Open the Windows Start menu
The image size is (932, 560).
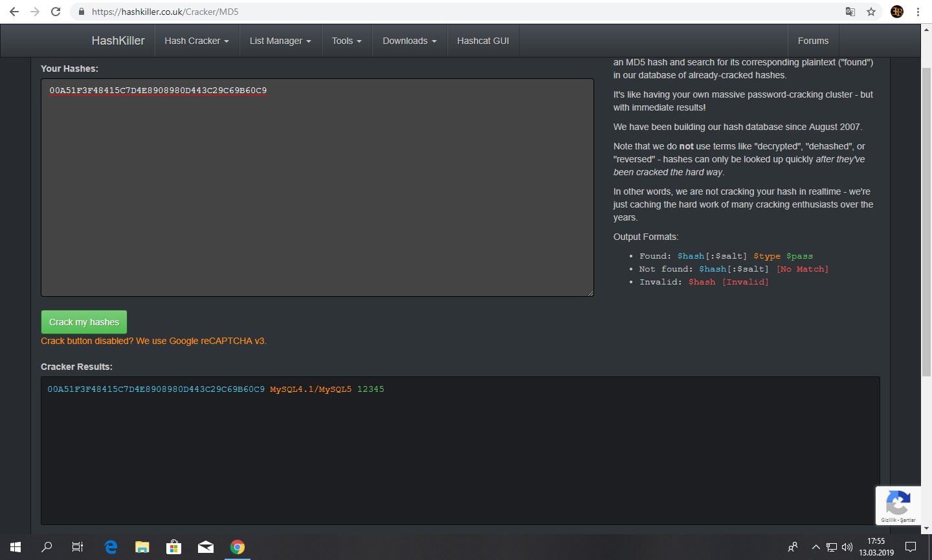point(16,547)
